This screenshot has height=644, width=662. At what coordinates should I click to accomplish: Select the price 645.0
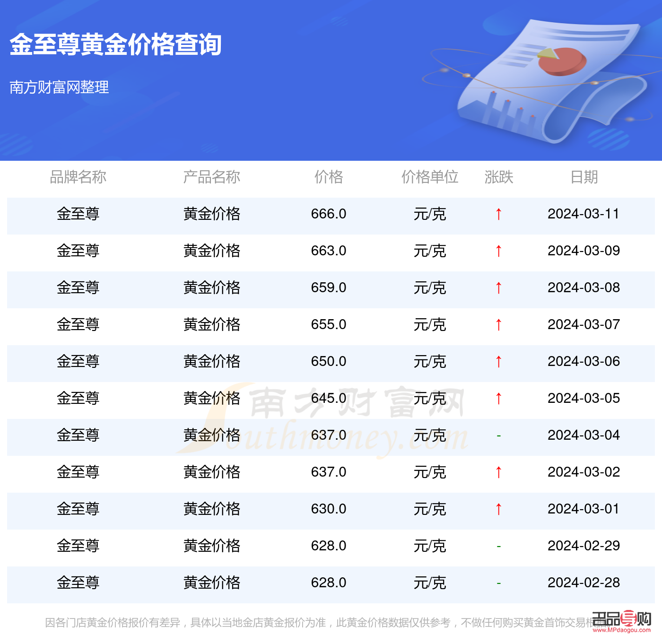(x=329, y=398)
